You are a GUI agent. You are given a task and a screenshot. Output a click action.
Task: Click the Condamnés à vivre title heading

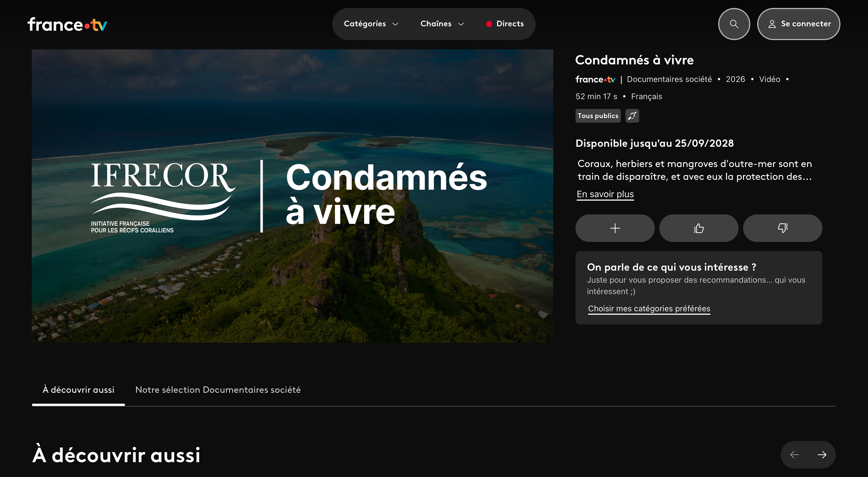tap(634, 60)
